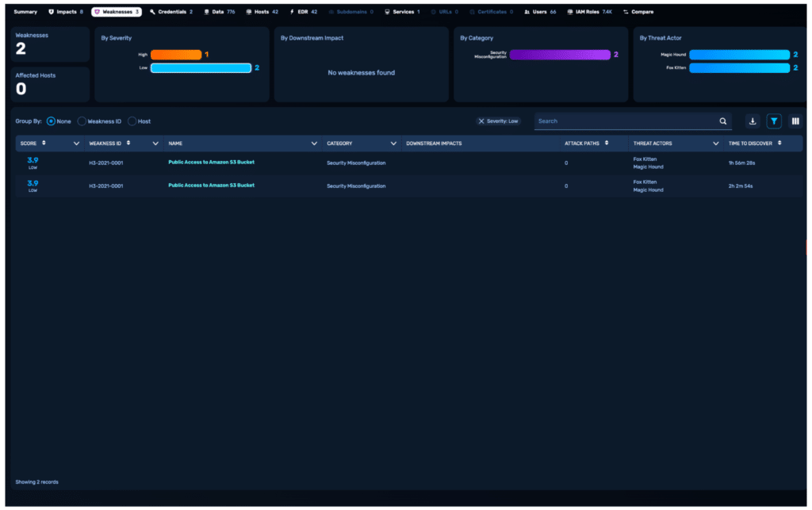
Task: Open the Services tab
Action: pyautogui.click(x=402, y=12)
